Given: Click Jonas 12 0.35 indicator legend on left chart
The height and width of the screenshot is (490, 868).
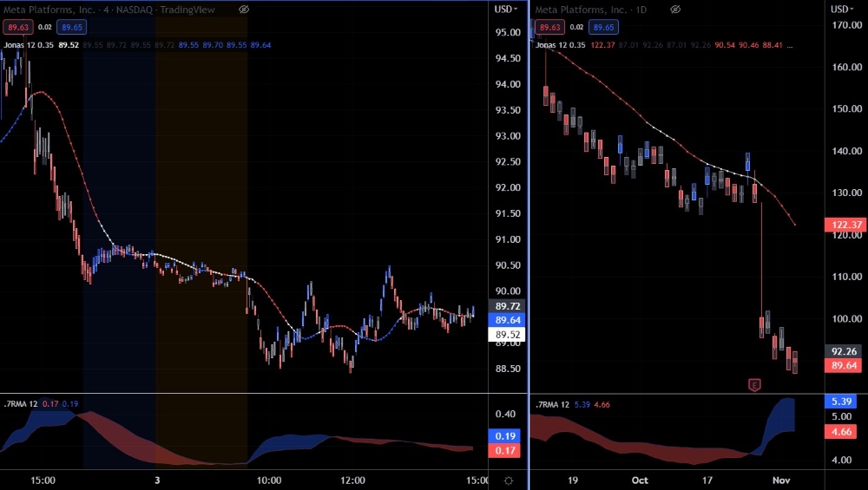Looking at the screenshot, I should tap(29, 45).
